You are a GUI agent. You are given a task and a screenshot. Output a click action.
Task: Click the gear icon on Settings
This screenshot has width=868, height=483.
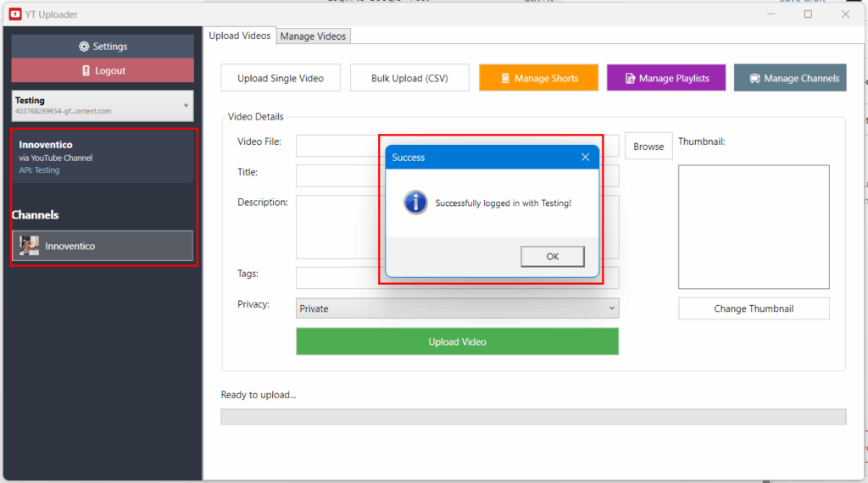click(x=84, y=47)
